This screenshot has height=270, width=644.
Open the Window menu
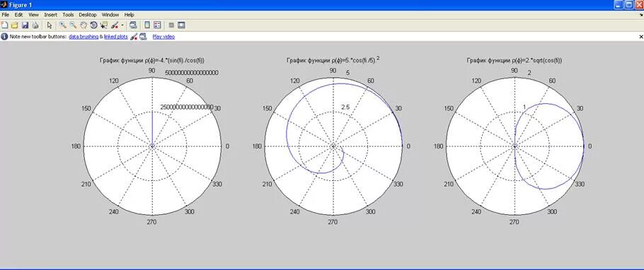pos(110,15)
